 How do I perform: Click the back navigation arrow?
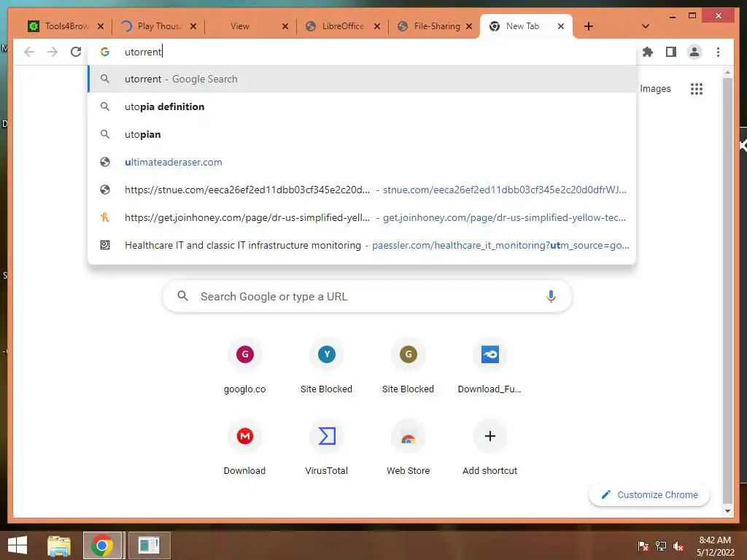coord(29,52)
